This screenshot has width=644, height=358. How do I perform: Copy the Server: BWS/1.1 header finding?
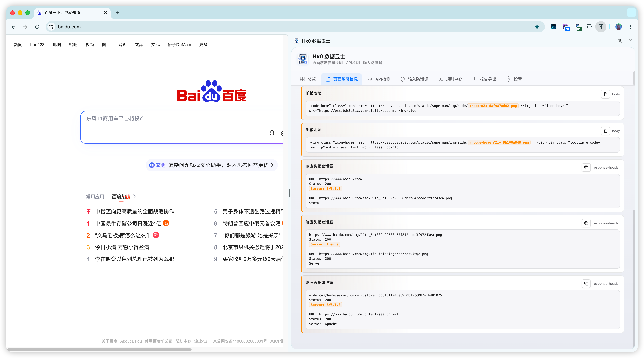[586, 167]
